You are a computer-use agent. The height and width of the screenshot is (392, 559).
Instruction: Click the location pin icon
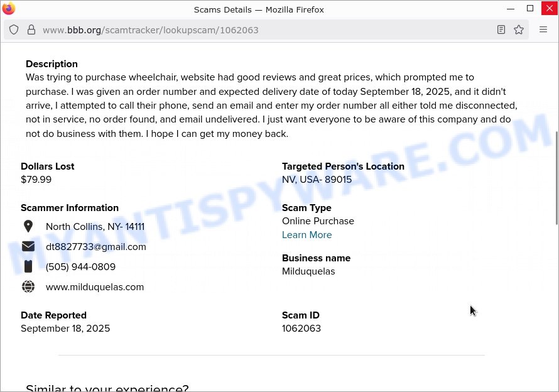(28, 226)
